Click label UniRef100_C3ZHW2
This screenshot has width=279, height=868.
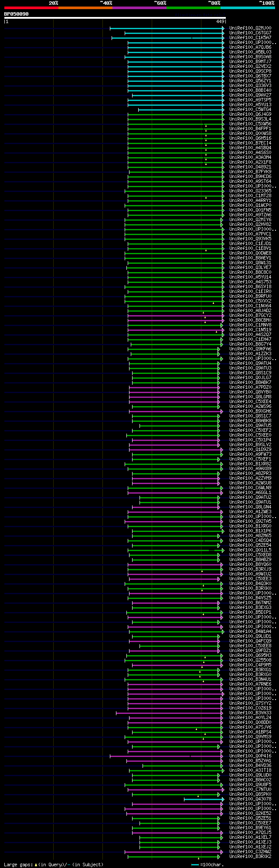(x=250, y=851)
